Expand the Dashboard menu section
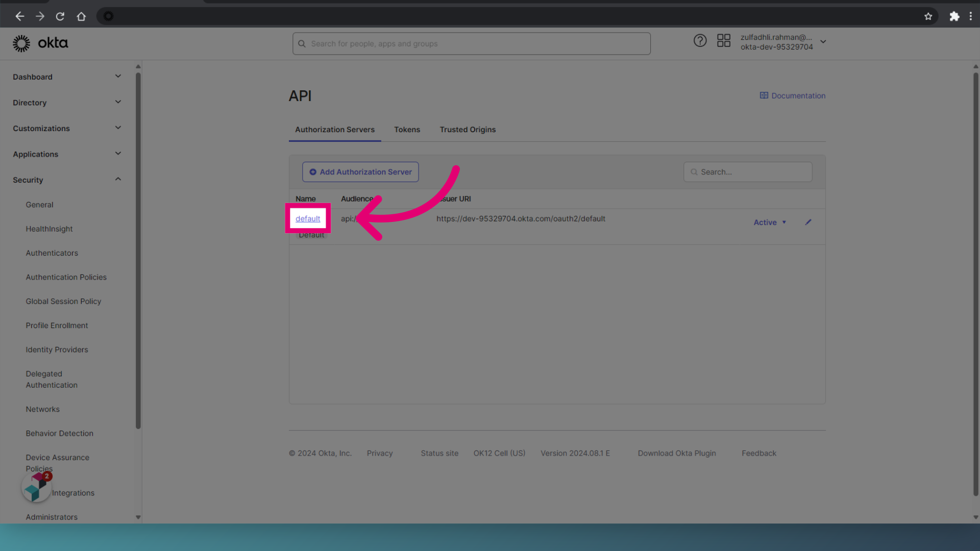Image resolution: width=980 pixels, height=551 pixels. pos(67,77)
